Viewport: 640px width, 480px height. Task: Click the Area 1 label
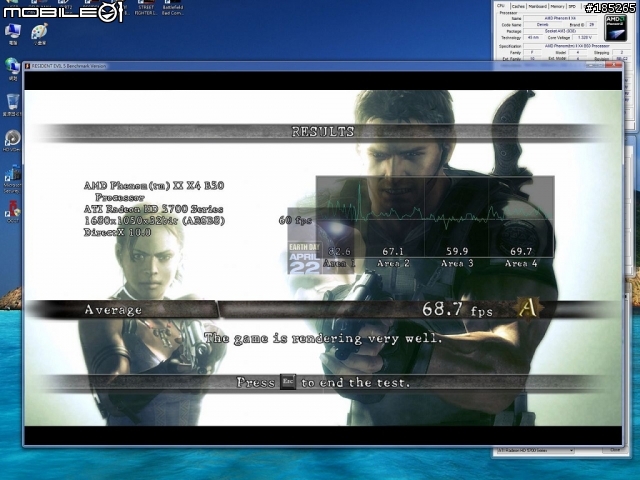coord(339,263)
